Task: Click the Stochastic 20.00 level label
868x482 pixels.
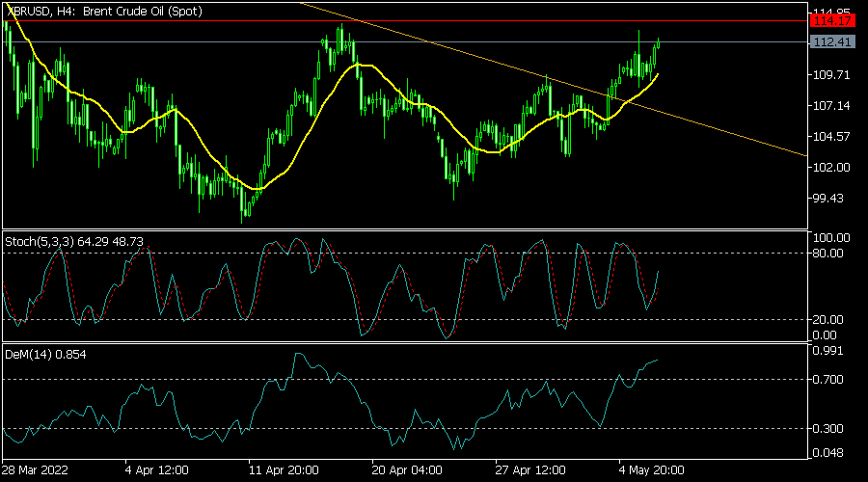Action: (x=827, y=320)
